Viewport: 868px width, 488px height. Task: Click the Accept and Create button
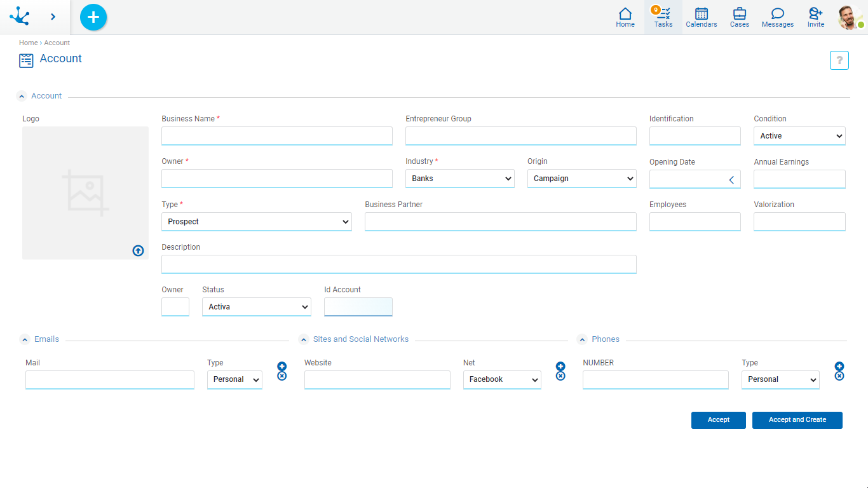click(x=797, y=420)
